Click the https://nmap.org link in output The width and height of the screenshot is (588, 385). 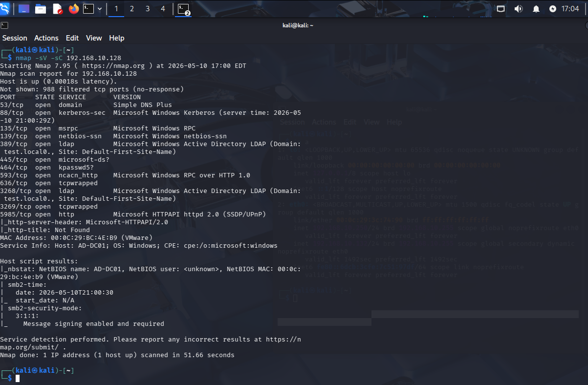113,66
